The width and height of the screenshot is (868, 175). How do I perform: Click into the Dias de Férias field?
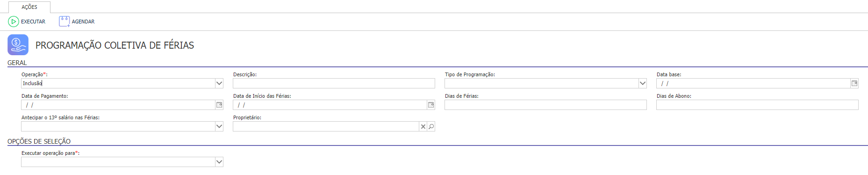(x=545, y=105)
